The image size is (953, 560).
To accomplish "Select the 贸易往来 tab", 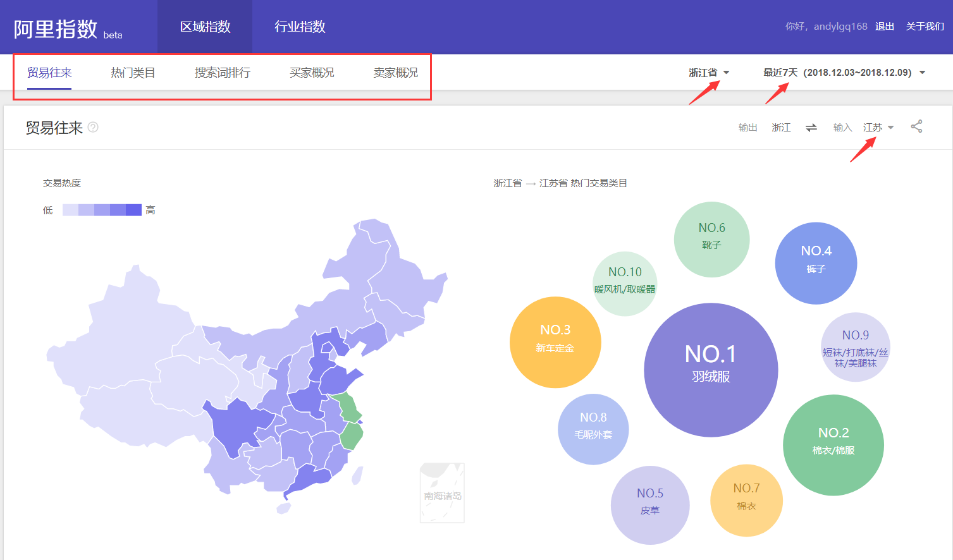I will (x=49, y=72).
